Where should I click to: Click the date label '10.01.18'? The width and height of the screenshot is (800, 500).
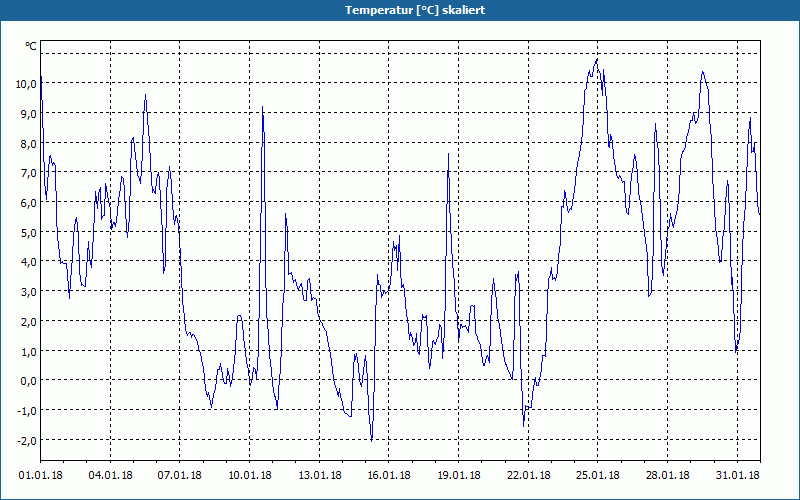249,475
